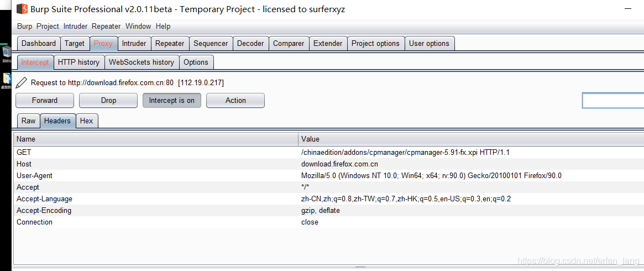Click the request target URL text
Screen dimensions: 644x271
(x=127, y=82)
